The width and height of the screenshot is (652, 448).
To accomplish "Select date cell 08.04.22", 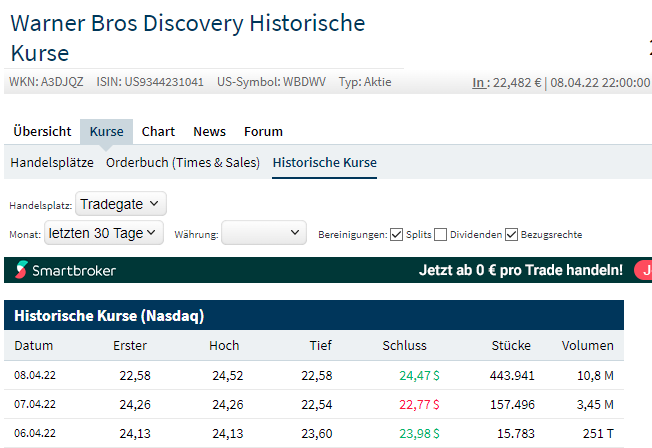I will pyautogui.click(x=35, y=375).
